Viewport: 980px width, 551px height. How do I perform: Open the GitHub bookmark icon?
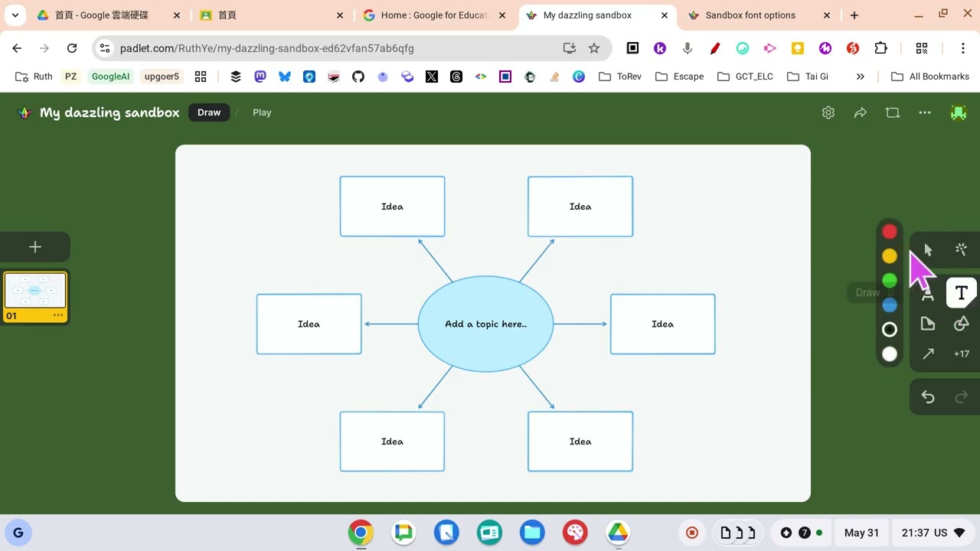click(358, 77)
